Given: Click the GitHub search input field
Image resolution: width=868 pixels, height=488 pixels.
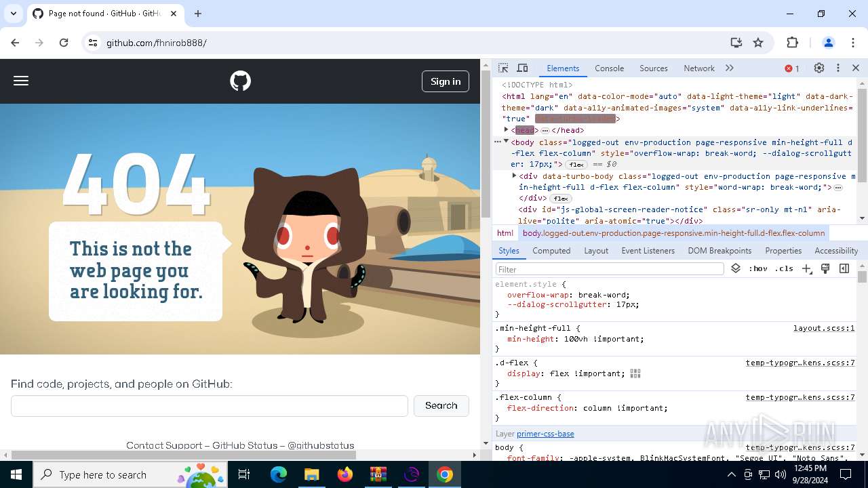Looking at the screenshot, I should [x=210, y=406].
